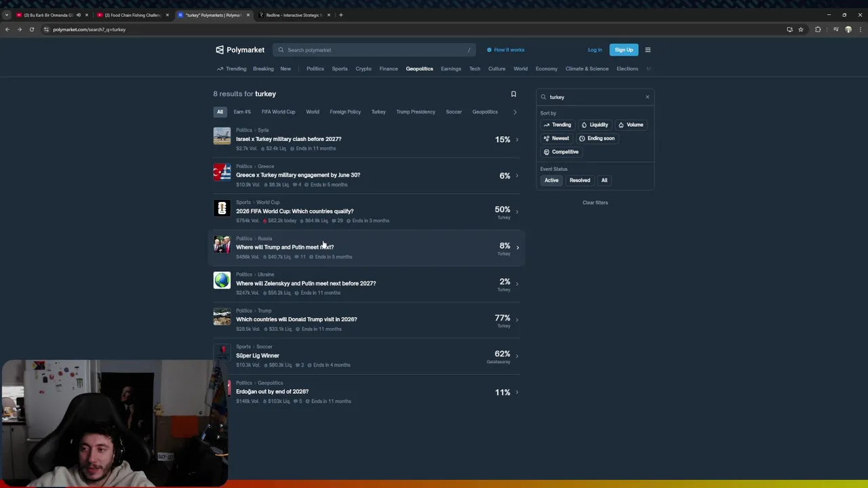Click the magnifier icon in the turkey filter box
Image resolution: width=868 pixels, height=488 pixels.
(x=543, y=97)
